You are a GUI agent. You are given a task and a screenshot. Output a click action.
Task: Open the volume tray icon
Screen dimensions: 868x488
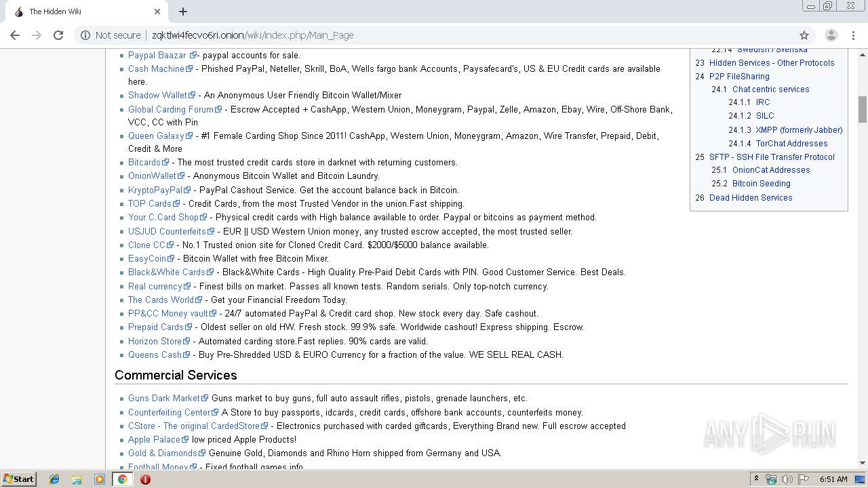[x=787, y=479]
